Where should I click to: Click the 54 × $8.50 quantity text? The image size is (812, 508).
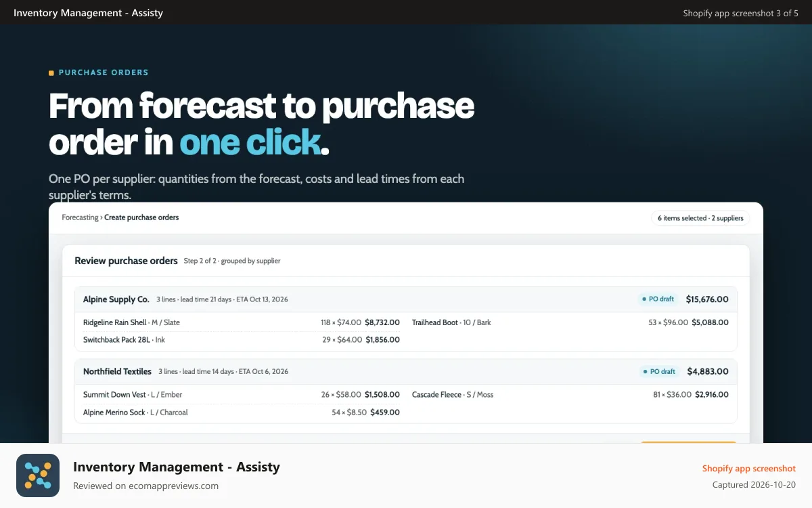[x=349, y=412]
